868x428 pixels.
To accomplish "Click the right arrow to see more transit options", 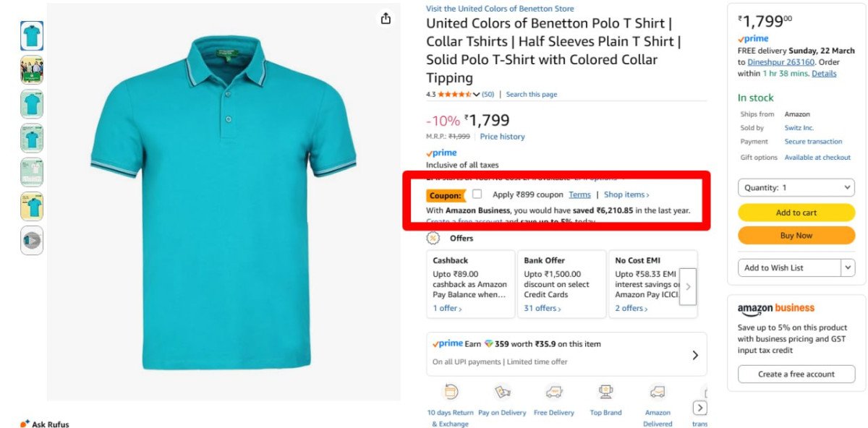I will [x=699, y=408].
